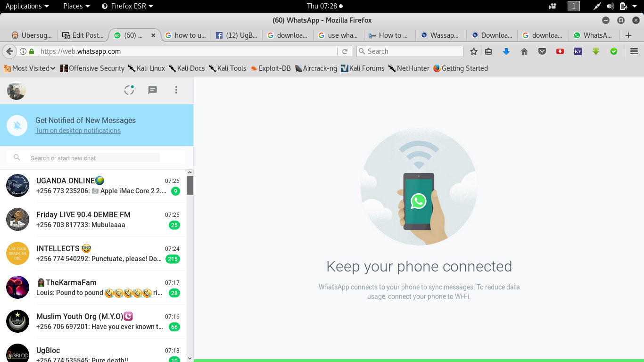Turn on desktop notifications
Screen dimensions: 644x362
click(x=78, y=131)
